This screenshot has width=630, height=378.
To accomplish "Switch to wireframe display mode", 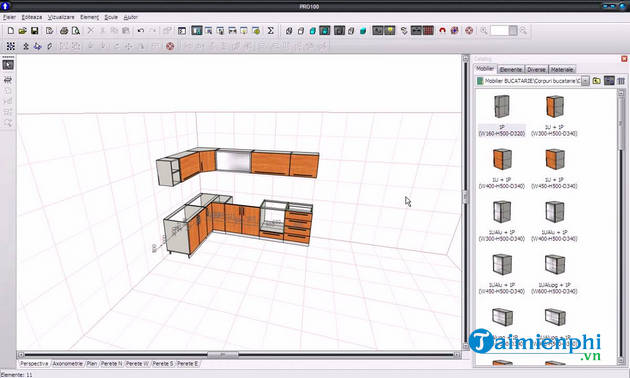I will (289, 31).
